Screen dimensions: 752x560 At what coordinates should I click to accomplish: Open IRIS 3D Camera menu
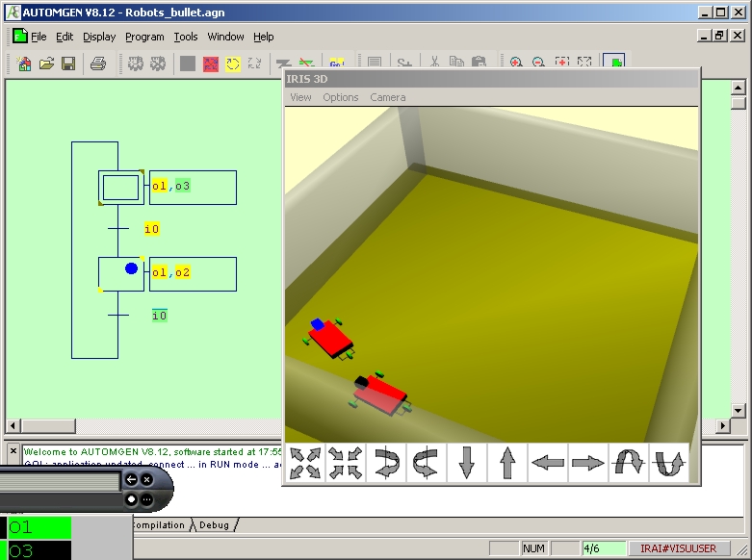click(x=387, y=97)
